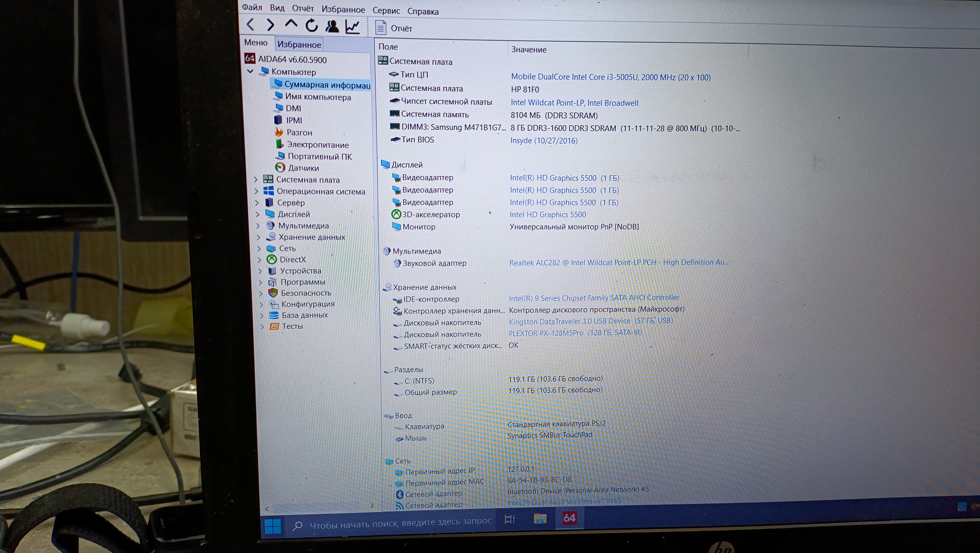Click the Программы icon in tree
The image size is (980, 553).
point(272,282)
